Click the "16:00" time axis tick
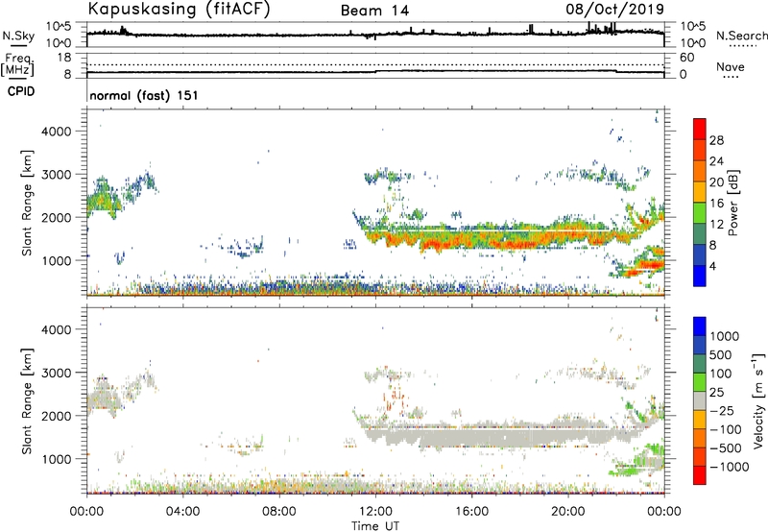768x532 pixels. click(471, 512)
